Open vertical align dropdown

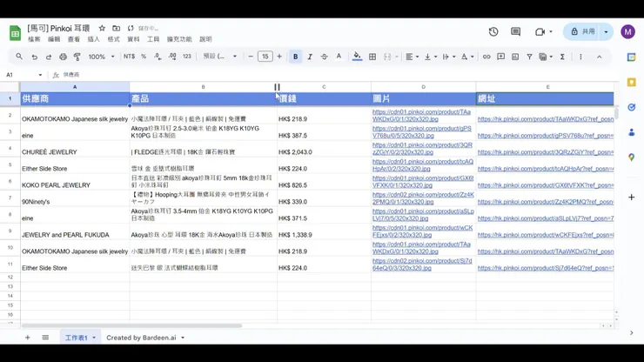click(x=431, y=57)
